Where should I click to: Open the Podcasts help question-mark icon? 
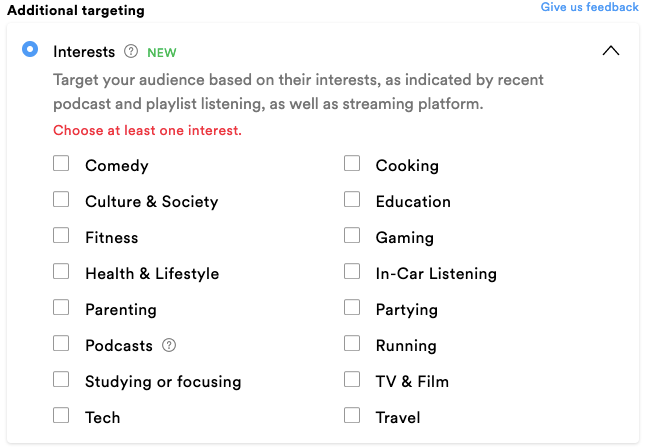coord(169,345)
